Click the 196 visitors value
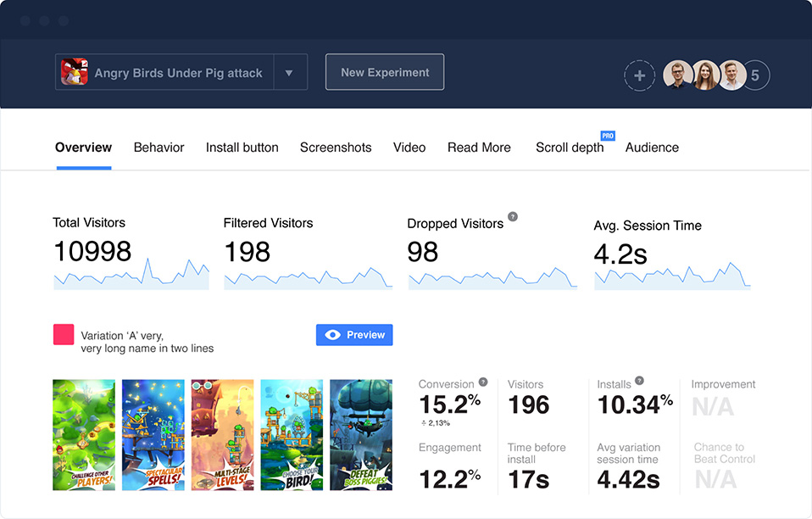This screenshot has width=812, height=519. click(529, 405)
